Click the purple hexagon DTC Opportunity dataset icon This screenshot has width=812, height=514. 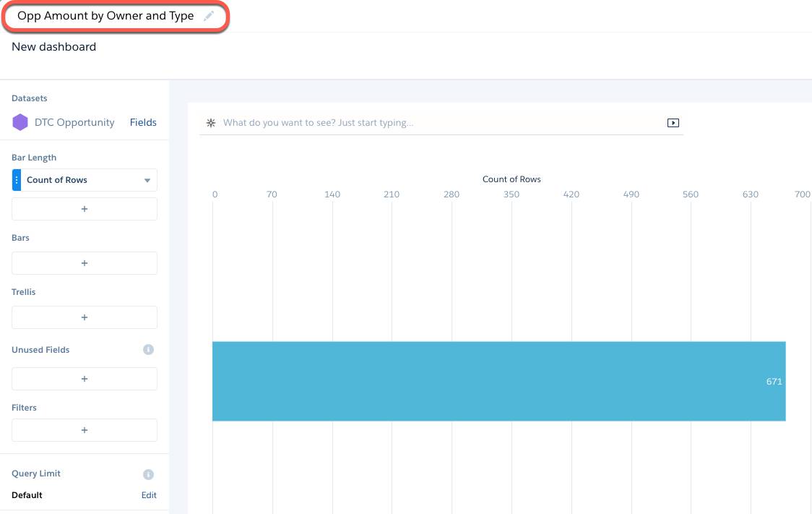pyautogui.click(x=21, y=122)
